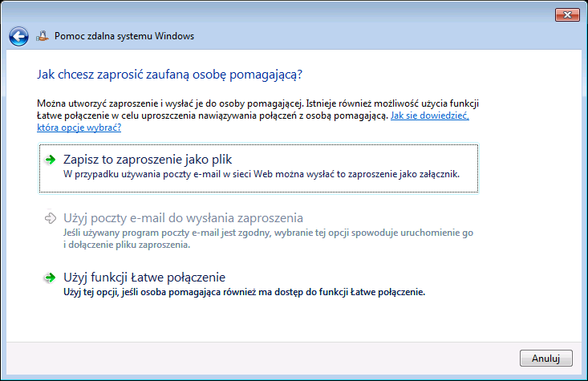
Task: Click the blue back arrow button
Action: 19,36
